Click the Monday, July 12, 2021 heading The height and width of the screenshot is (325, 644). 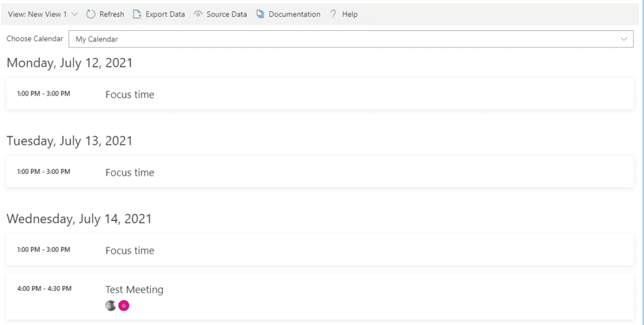(x=69, y=63)
